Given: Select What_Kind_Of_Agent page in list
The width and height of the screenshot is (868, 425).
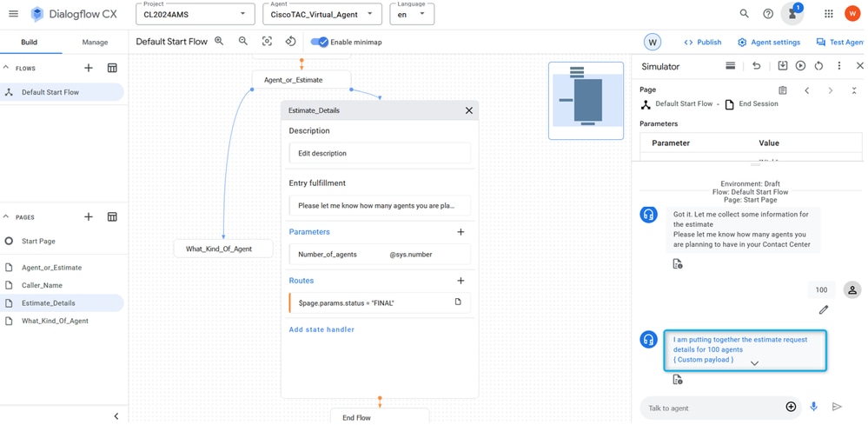Looking at the screenshot, I should tap(63, 321).
